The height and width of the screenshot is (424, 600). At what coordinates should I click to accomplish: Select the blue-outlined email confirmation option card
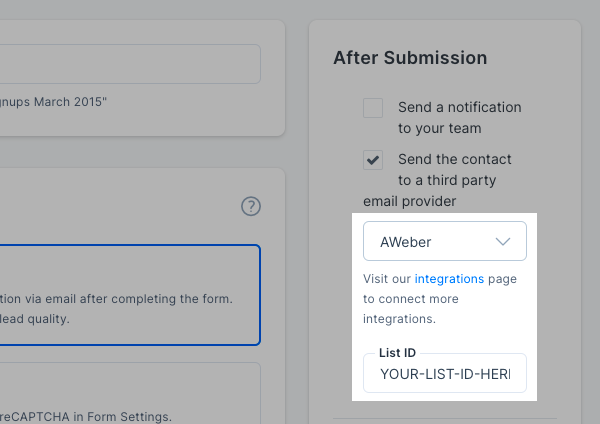tap(130, 295)
